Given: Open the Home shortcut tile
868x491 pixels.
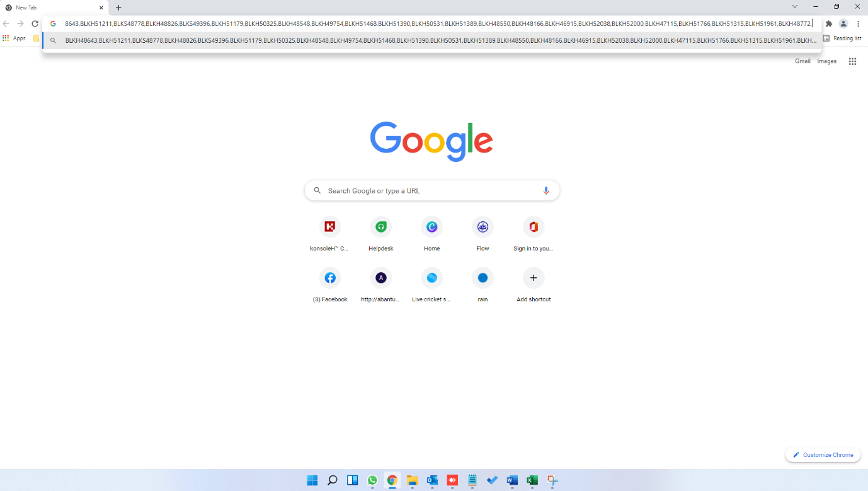Looking at the screenshot, I should (x=431, y=233).
